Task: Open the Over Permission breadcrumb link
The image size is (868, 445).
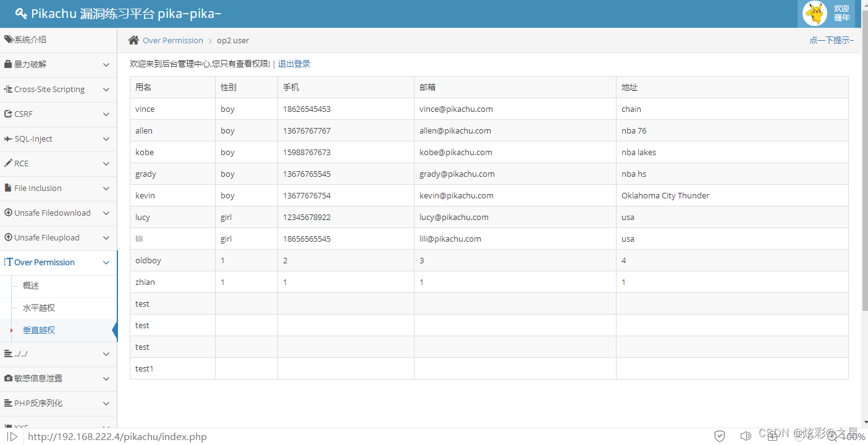Action: [173, 40]
